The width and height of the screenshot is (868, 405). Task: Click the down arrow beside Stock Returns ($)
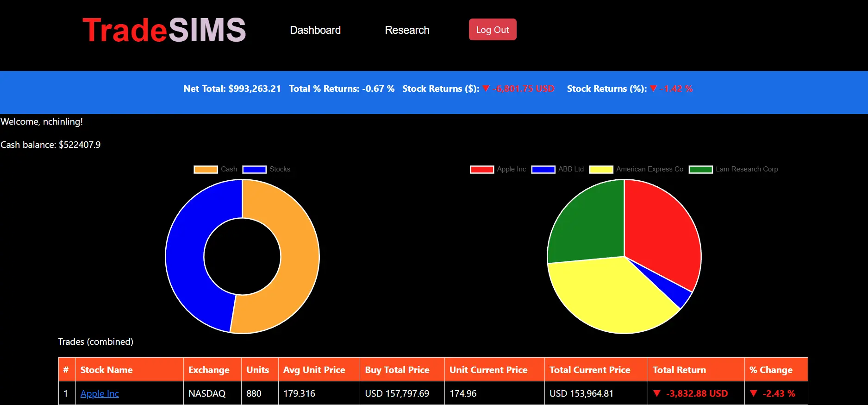pyautogui.click(x=486, y=88)
